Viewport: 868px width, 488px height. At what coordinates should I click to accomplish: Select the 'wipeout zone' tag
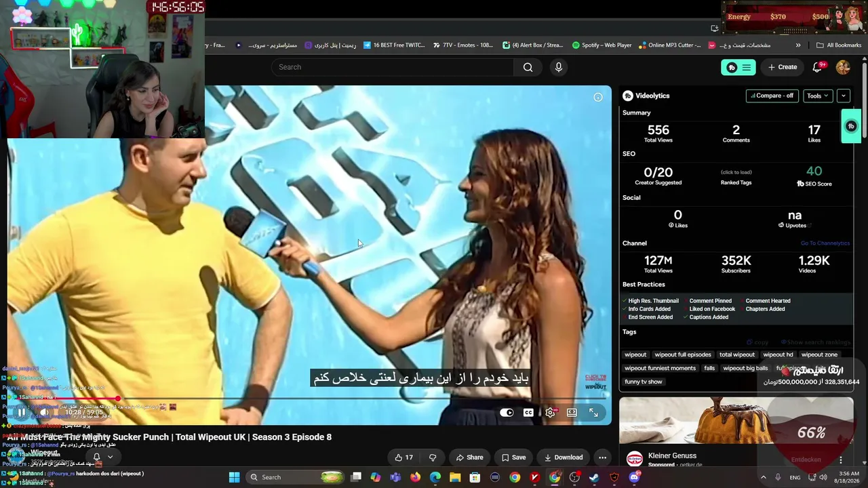tap(819, 354)
